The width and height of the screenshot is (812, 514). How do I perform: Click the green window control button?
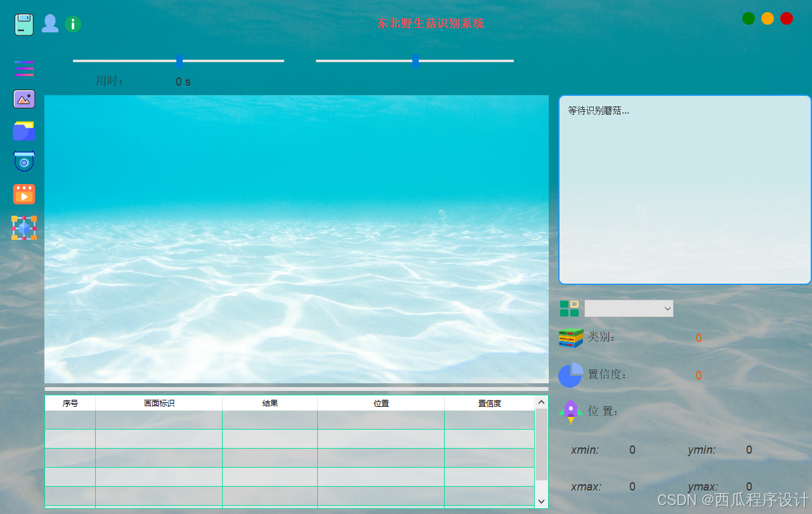coord(749,18)
